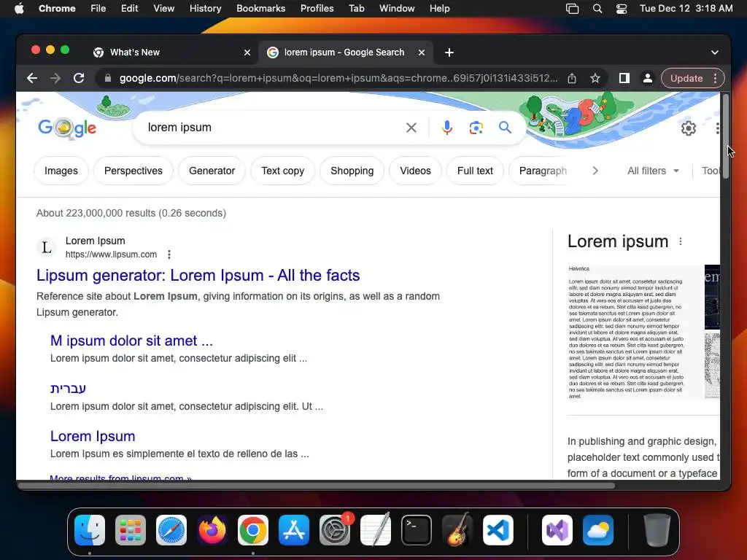Viewport: 747px width, 560px height.
Task: Open Lipsum generator: Lorem Ipsum result
Action: [x=198, y=276]
